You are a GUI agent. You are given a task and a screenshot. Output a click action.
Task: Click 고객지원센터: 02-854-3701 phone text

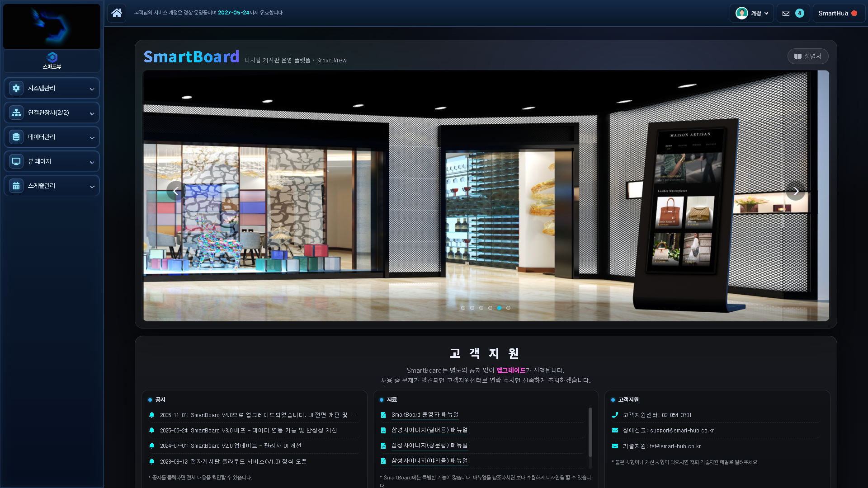pos(657,415)
